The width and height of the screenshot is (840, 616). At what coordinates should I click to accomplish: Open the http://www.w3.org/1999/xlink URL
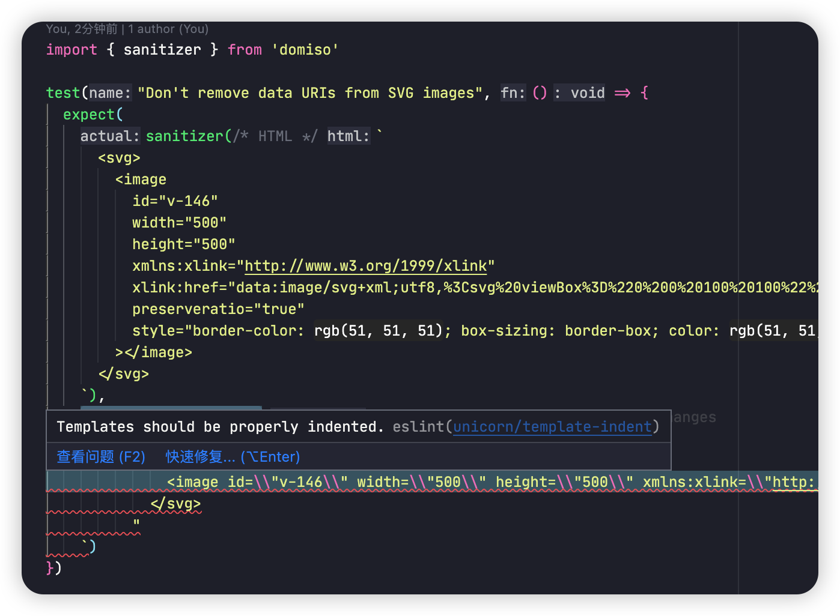pos(367,265)
